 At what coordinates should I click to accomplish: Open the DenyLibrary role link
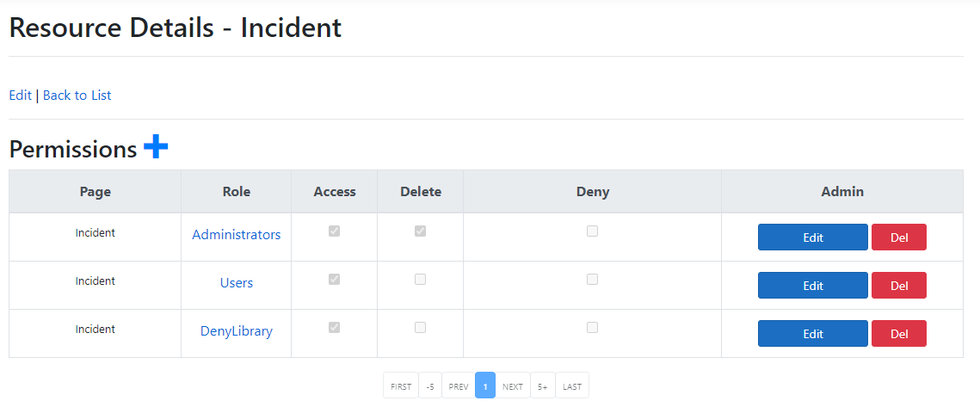pos(236,331)
